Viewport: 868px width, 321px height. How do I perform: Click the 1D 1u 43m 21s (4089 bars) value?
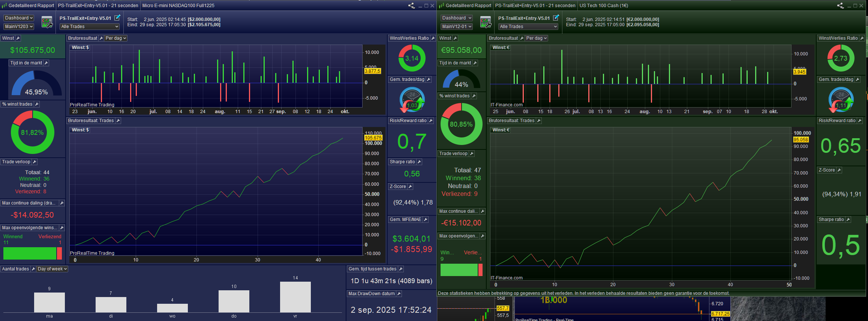coord(391,281)
